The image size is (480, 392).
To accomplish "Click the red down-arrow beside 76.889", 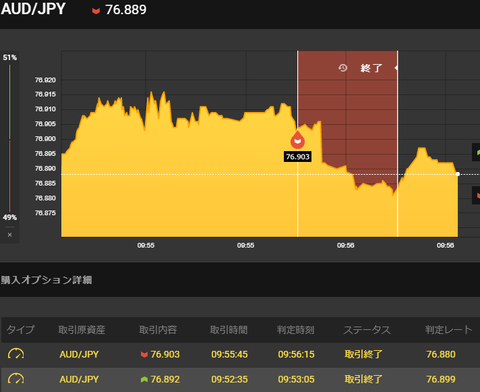I will (x=96, y=11).
